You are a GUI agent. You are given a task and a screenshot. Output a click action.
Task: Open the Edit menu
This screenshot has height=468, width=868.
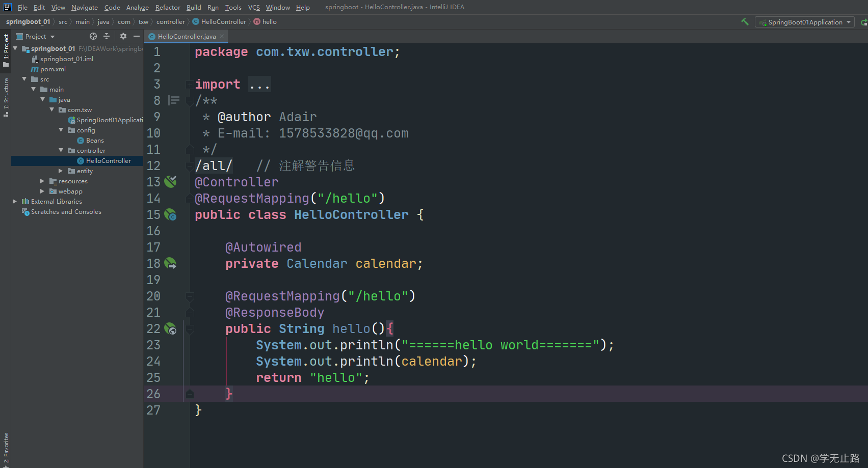point(39,7)
